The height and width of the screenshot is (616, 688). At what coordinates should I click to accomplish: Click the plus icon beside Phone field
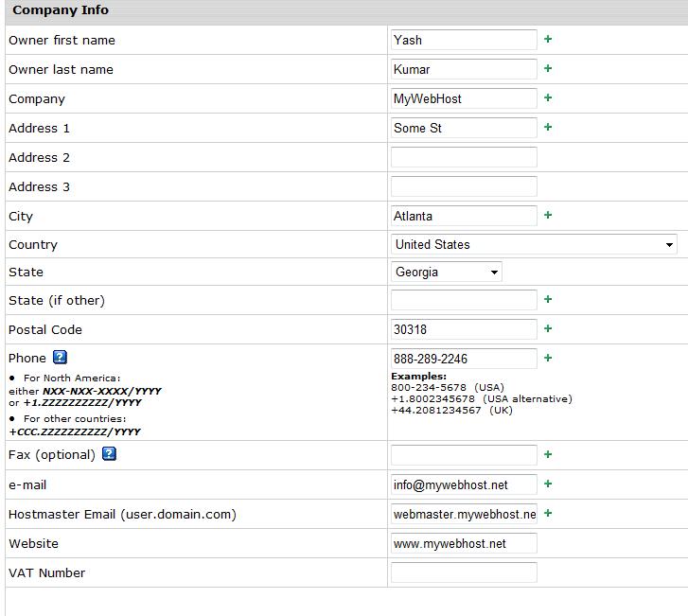(548, 358)
